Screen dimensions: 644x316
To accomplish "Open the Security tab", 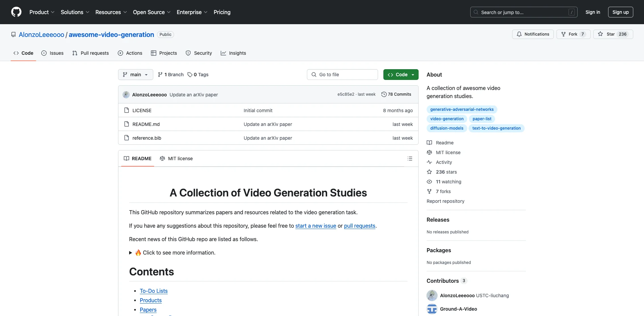I will click(199, 53).
